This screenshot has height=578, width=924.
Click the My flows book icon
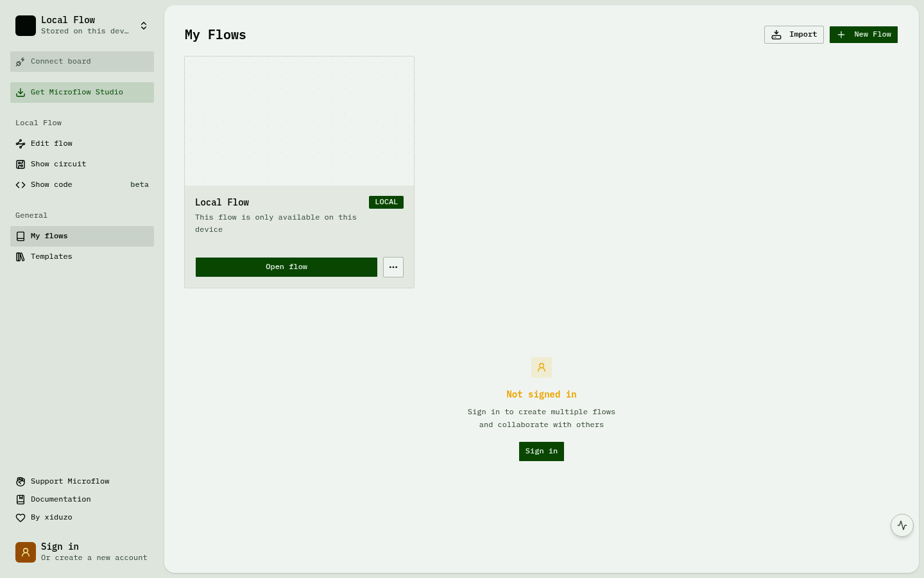pos(21,236)
